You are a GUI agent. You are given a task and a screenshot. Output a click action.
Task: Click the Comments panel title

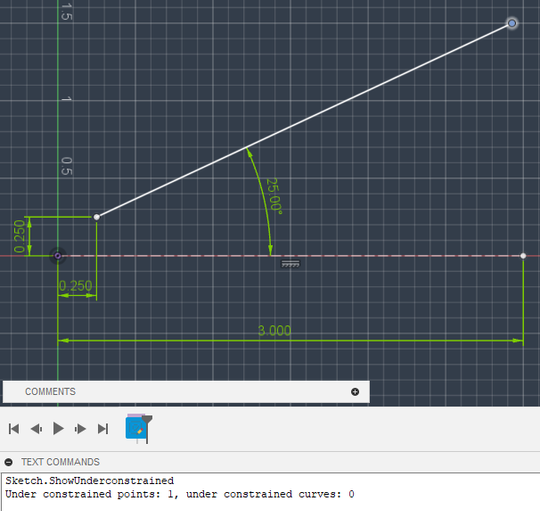click(50, 392)
